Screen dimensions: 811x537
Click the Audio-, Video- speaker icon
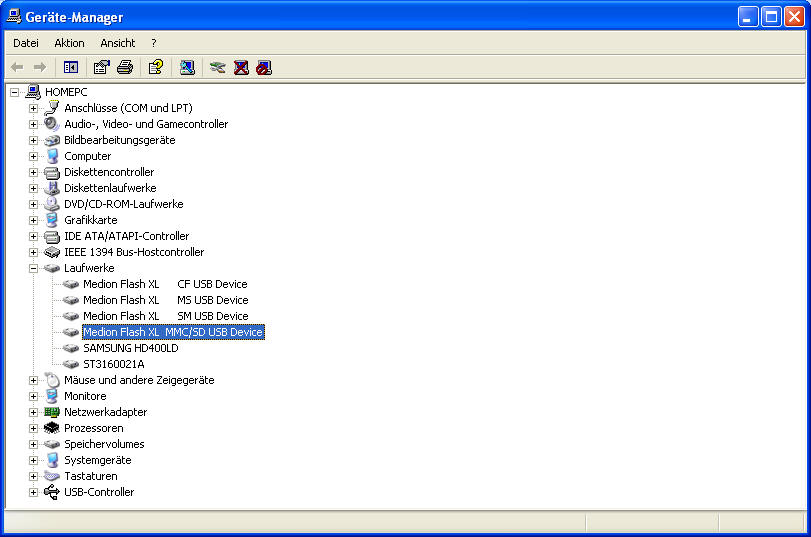(52, 124)
